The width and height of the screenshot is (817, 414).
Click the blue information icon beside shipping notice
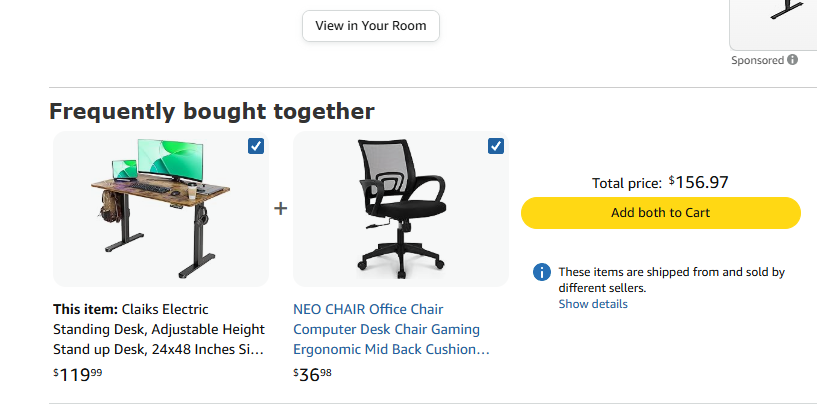542,272
